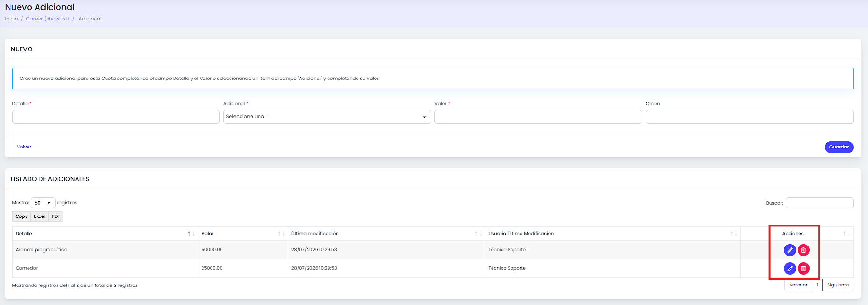Screen dimensions: 868x305
Task: Click the value 50000.00
Action: (x=212, y=250)
